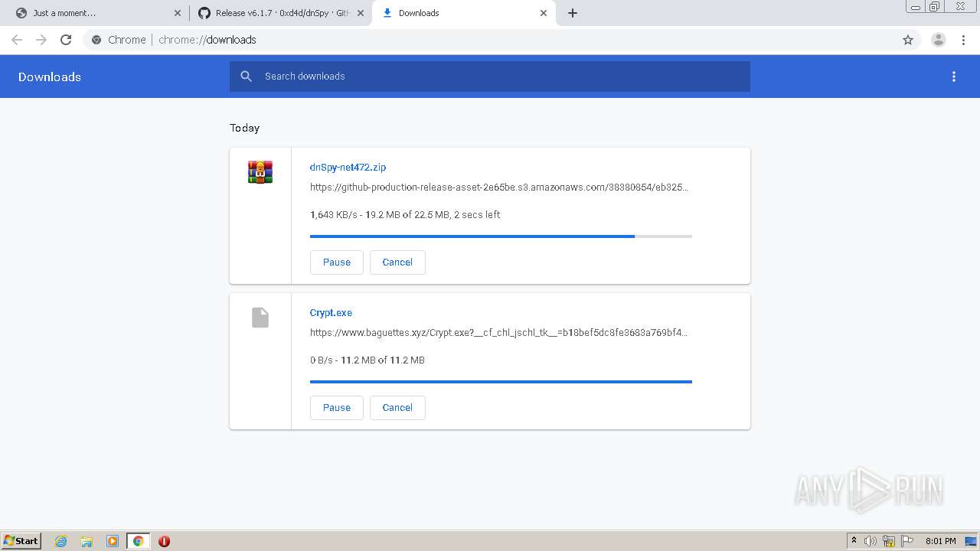Select the Downloads tab

pos(464,13)
